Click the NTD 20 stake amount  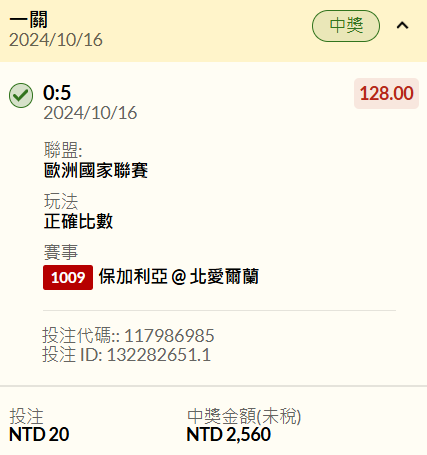[x=39, y=435]
